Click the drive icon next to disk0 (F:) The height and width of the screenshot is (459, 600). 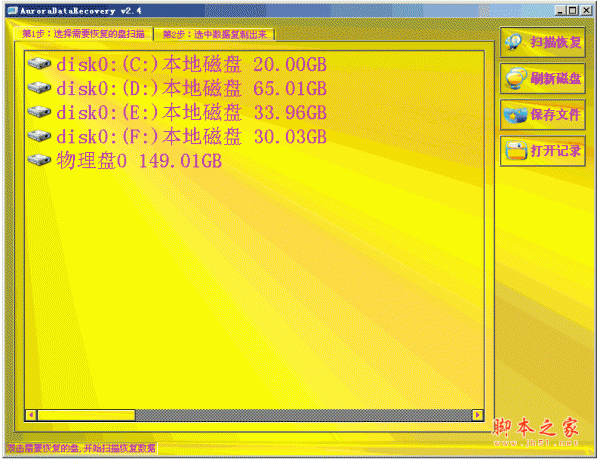pos(39,136)
